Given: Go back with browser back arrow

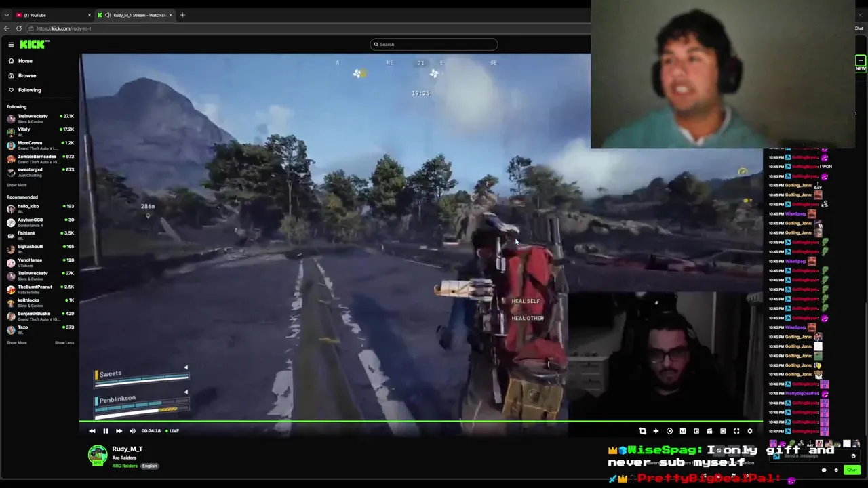Looking at the screenshot, I should click(7, 28).
